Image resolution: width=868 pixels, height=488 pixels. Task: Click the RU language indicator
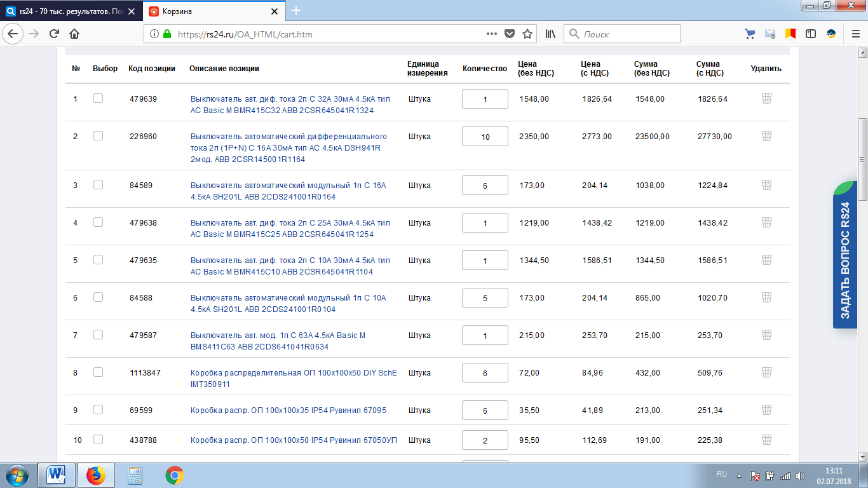click(722, 474)
